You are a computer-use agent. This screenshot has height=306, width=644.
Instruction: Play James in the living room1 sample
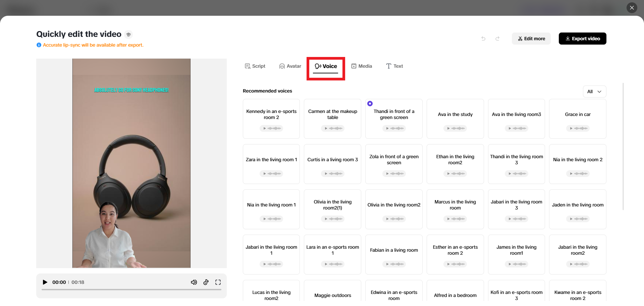pos(517,264)
